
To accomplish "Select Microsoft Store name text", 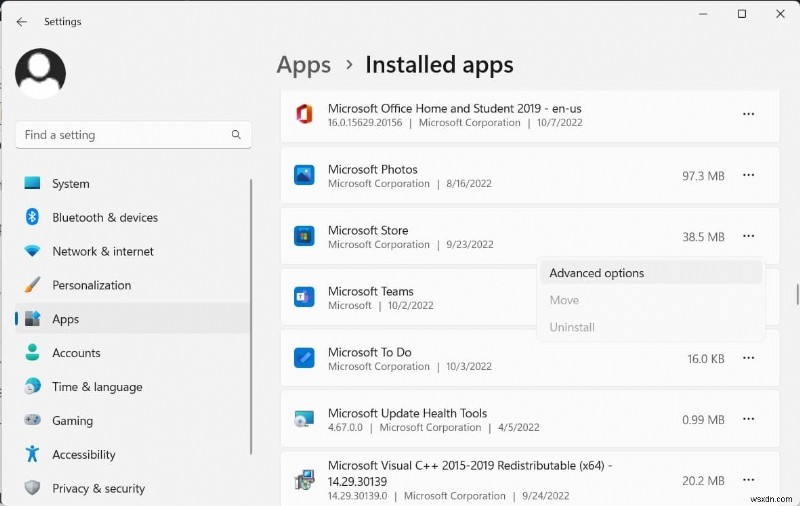I will 368,231.
